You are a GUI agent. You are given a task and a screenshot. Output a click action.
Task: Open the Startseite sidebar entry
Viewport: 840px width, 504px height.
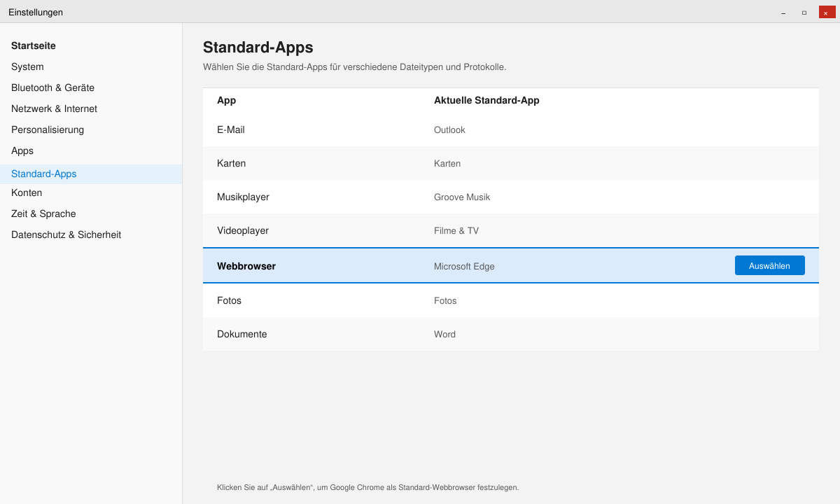click(x=34, y=45)
